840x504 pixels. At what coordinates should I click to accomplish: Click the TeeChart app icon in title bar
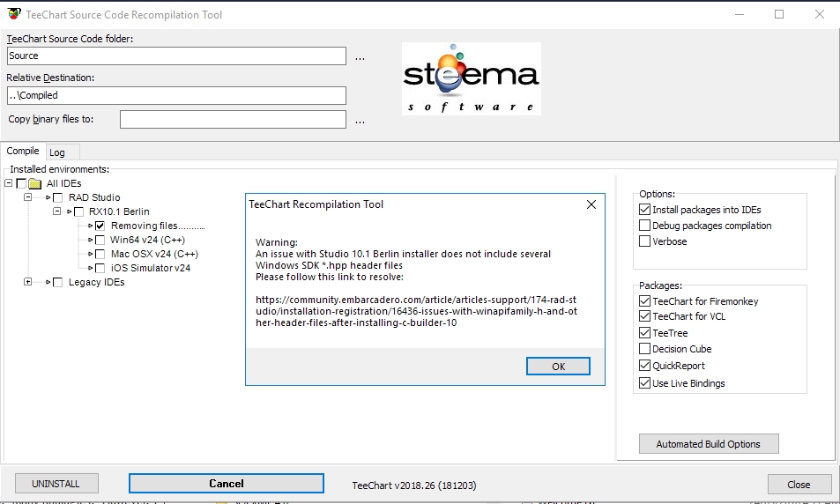(14, 14)
